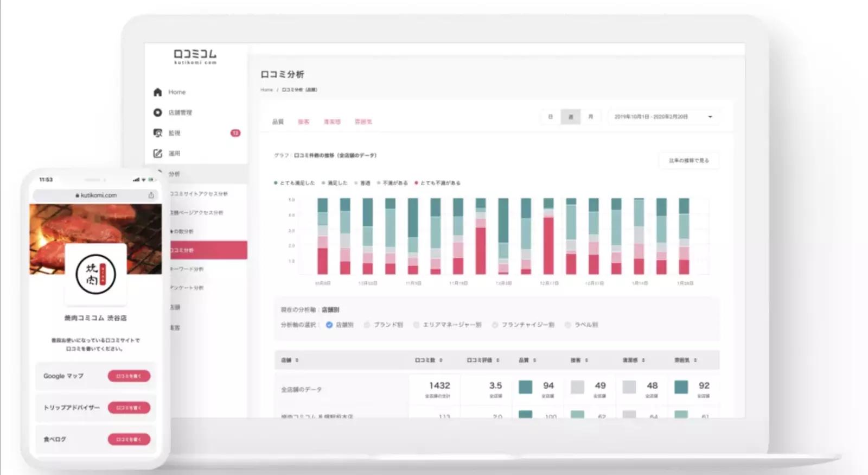Click the yakiniku restaurant round logo
The height and width of the screenshot is (475, 868).
point(95,274)
